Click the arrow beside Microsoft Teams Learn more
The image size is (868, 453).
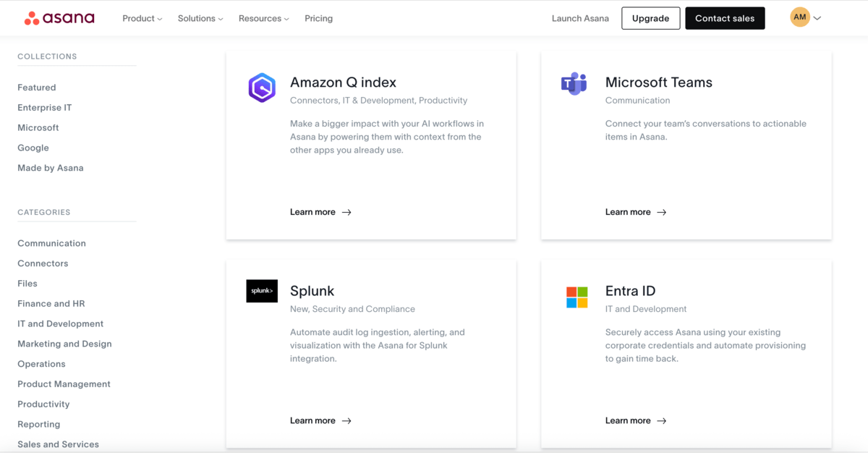point(662,212)
